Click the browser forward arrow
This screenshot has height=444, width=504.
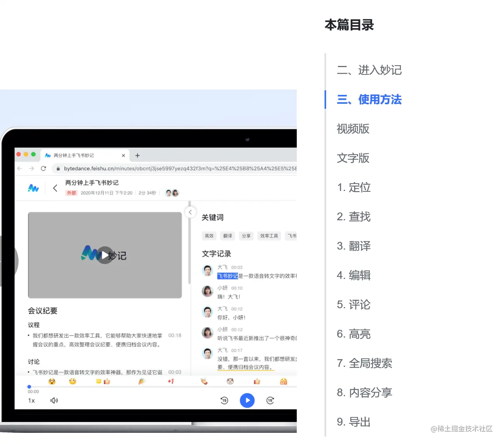[x=32, y=169]
